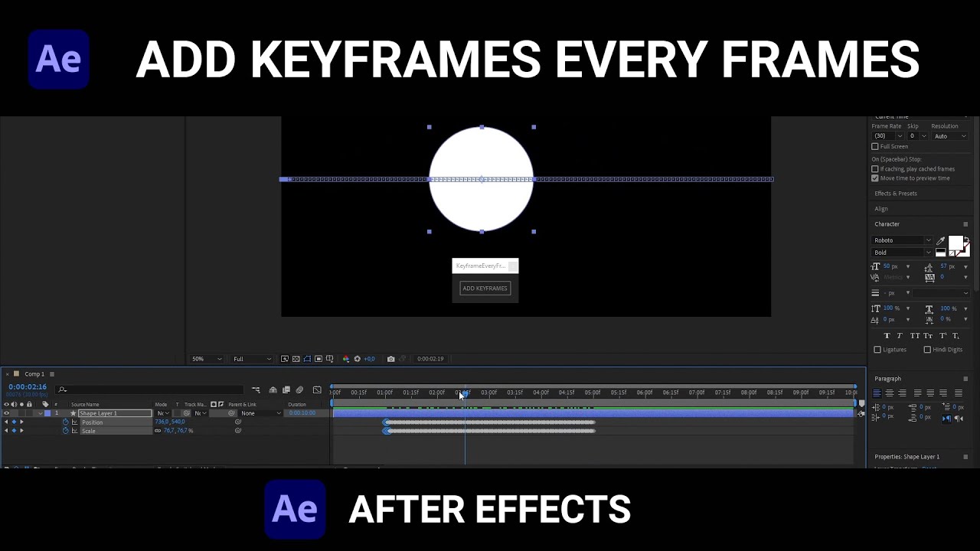Open the preview Resolution Auto dropdown
This screenshot has height=551, width=980.
coord(949,135)
